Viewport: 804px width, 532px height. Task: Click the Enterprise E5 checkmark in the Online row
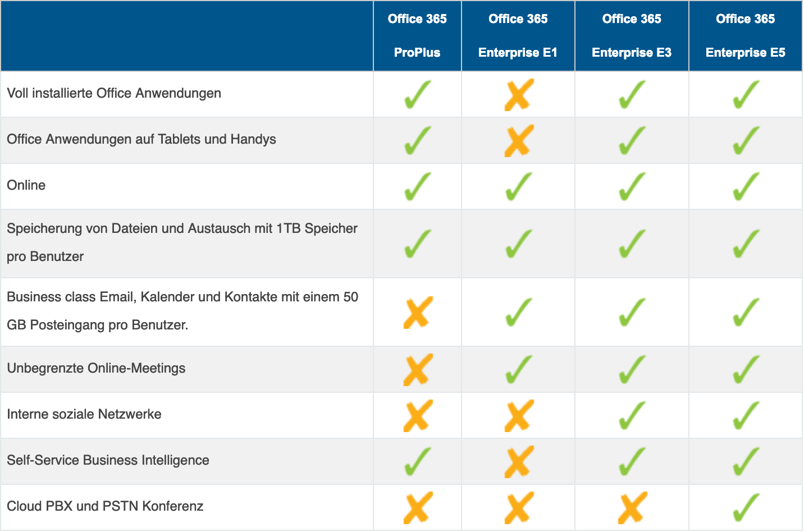click(x=746, y=186)
